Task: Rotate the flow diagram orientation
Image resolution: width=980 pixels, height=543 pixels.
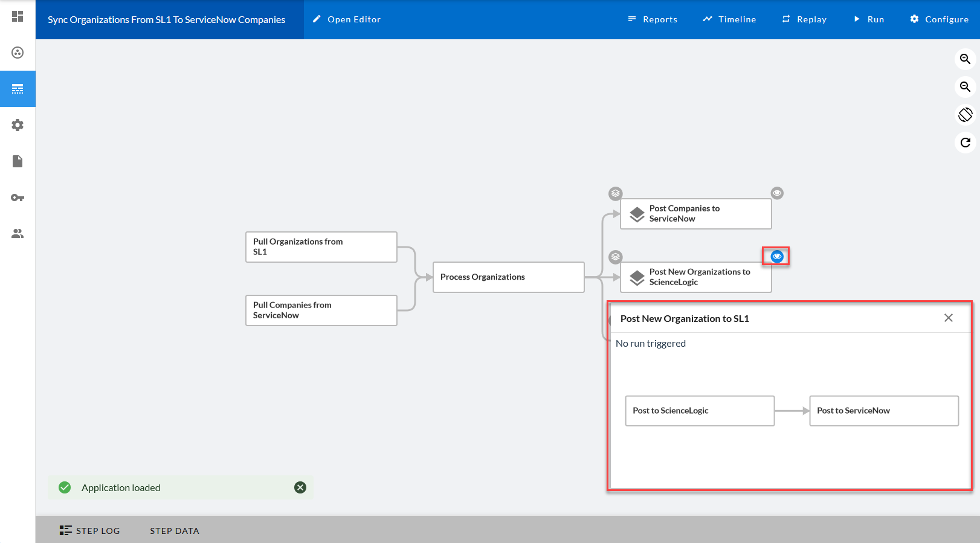Action: tap(965, 115)
